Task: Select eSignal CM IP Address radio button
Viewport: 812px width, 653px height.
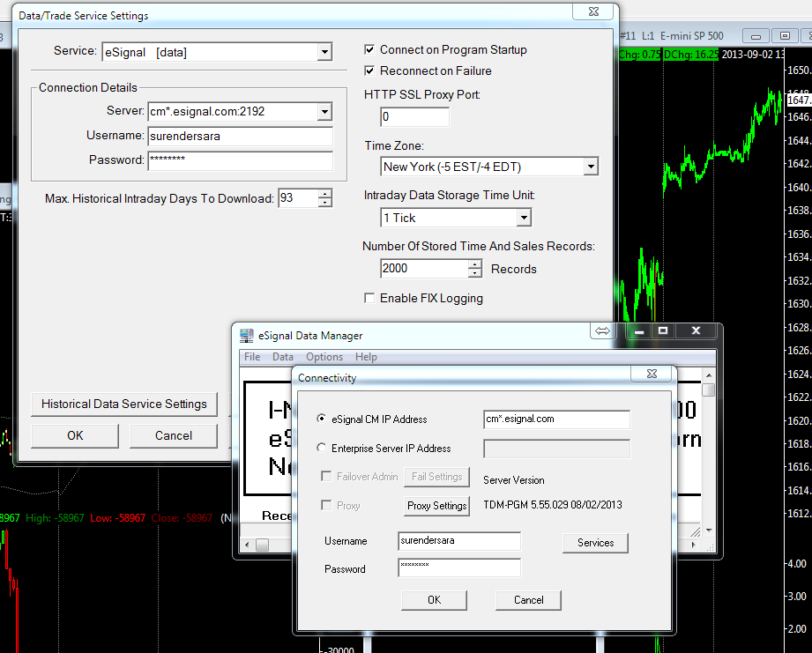Action: click(322, 419)
